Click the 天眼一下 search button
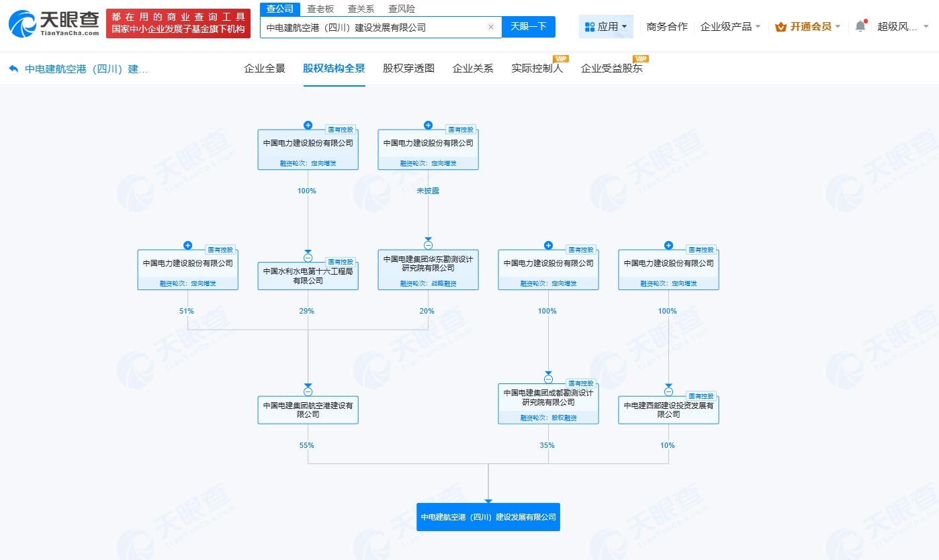 529,26
